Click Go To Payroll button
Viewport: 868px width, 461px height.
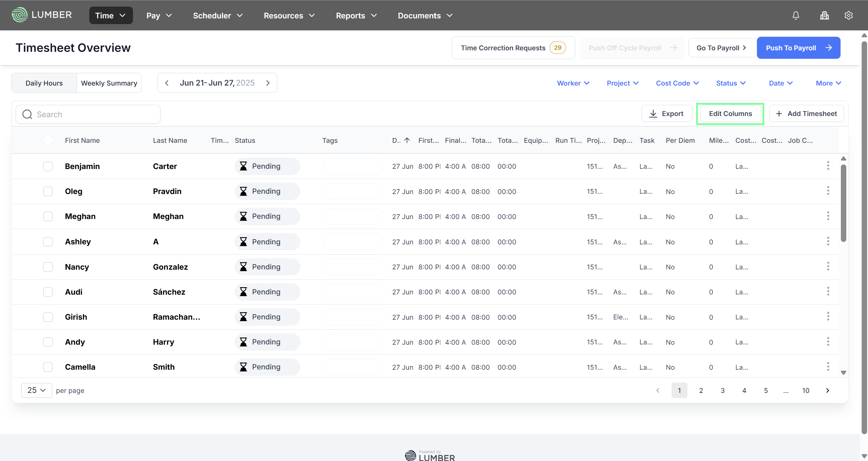coord(722,48)
